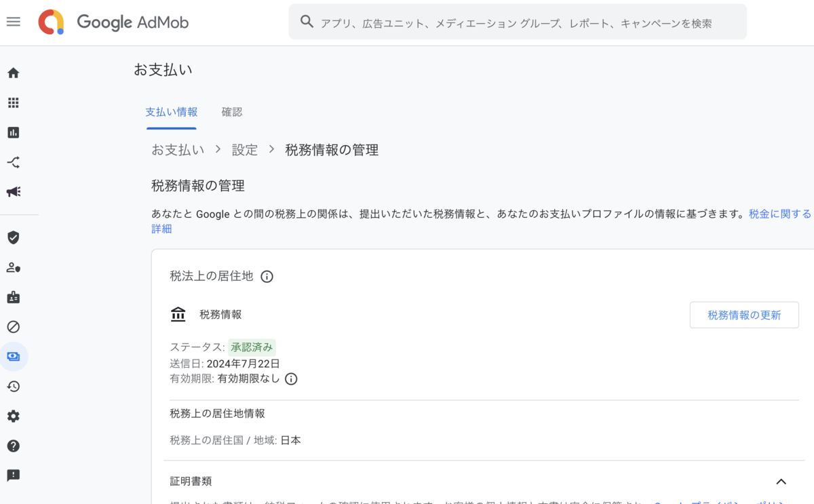Click the 税務情報の更新 button
This screenshot has width=814, height=504.
click(x=744, y=315)
